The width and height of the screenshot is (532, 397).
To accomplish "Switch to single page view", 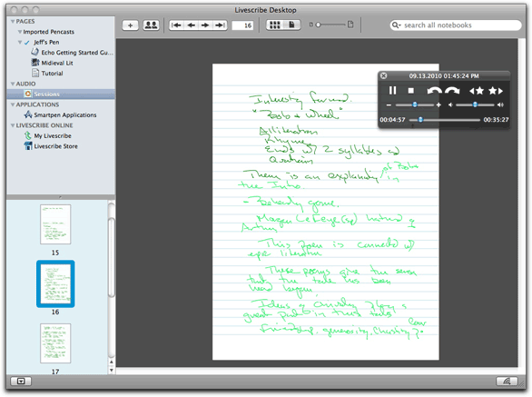I will point(291,25).
